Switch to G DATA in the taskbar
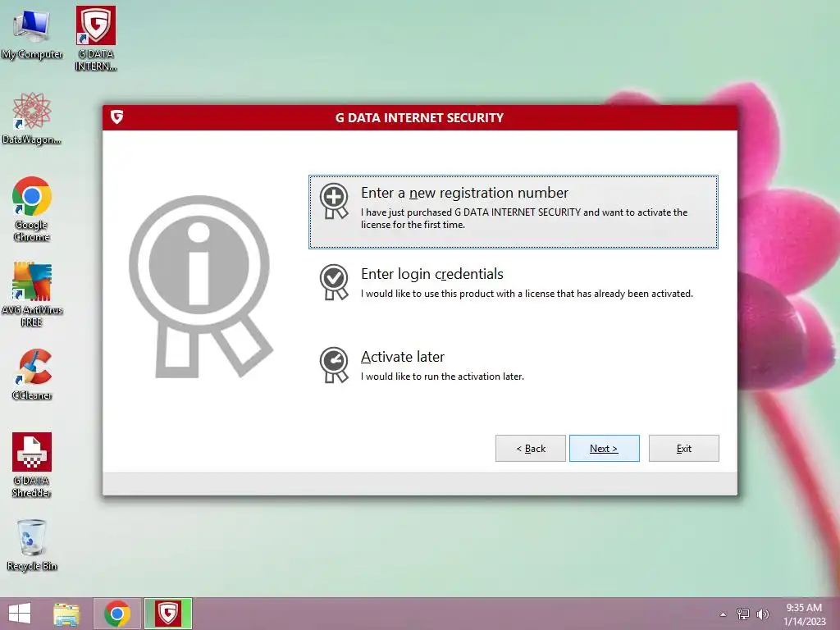Viewport: 840px width, 630px height. pyautogui.click(x=167, y=614)
